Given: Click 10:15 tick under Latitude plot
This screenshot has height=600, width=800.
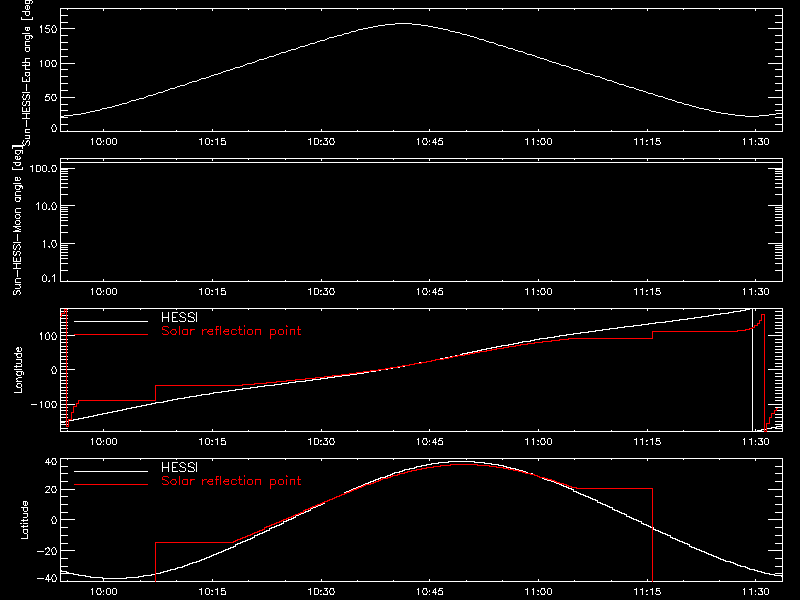Looking at the screenshot, I should click(x=212, y=591).
